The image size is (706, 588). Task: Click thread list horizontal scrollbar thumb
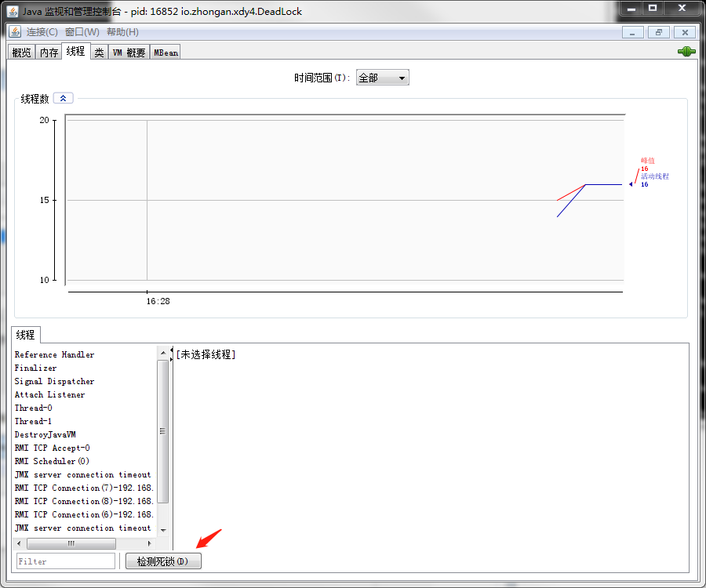click(x=71, y=543)
